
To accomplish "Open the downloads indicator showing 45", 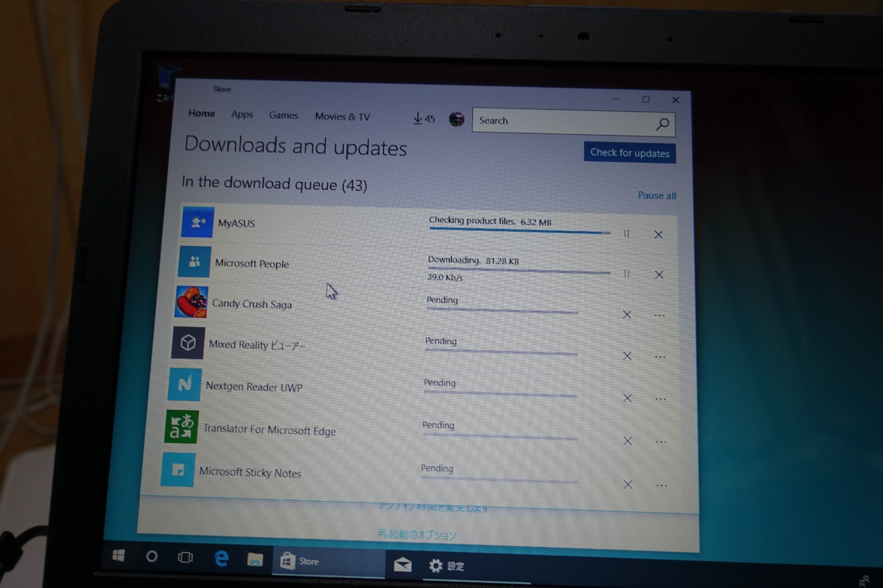I will pos(424,119).
